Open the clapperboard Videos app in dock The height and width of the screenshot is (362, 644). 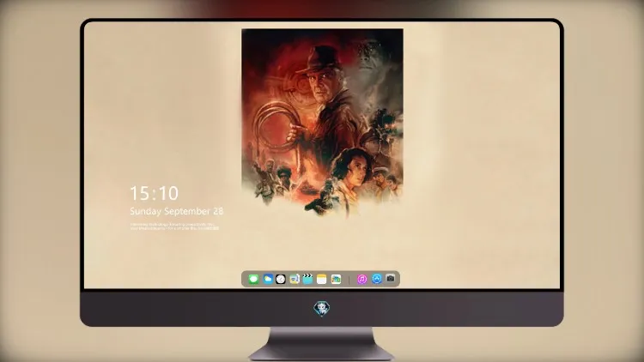pyautogui.click(x=307, y=279)
